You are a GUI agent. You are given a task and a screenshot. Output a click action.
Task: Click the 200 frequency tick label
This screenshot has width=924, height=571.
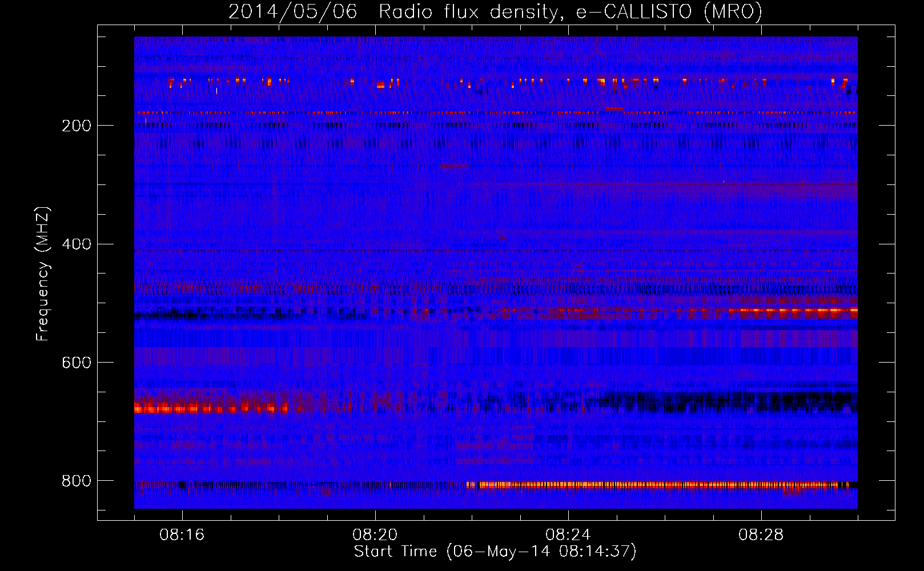point(77,126)
